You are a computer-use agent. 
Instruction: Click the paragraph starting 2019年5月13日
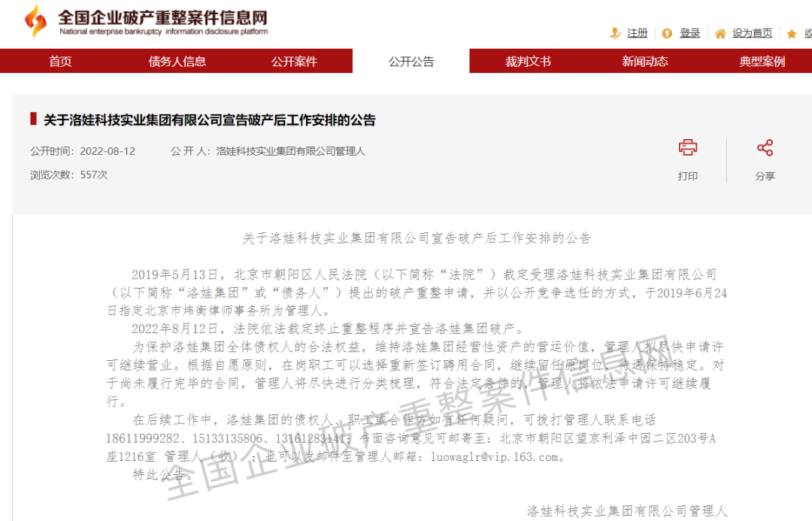click(x=417, y=292)
